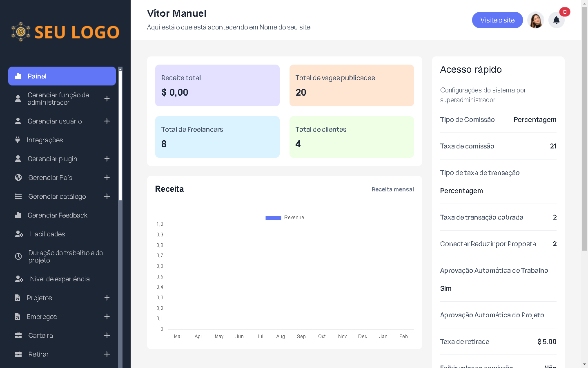Image resolution: width=588 pixels, height=368 pixels.
Task: Click the Carteira briefcase icon
Action: (18, 335)
